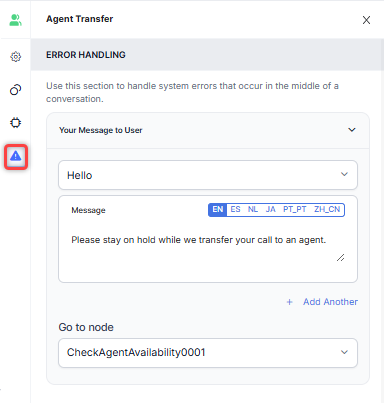The height and width of the screenshot is (403, 384).
Task: Switch message language to ES
Action: [235, 210]
